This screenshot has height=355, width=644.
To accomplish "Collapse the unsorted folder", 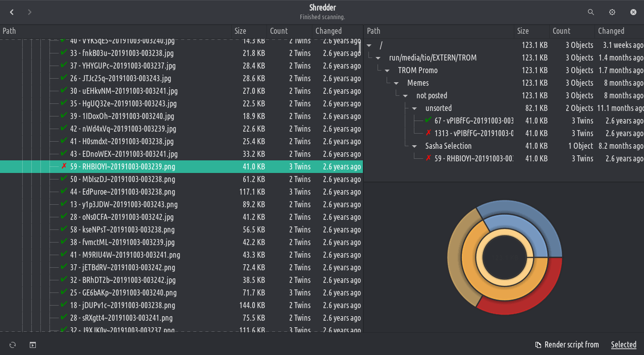I will (x=414, y=108).
